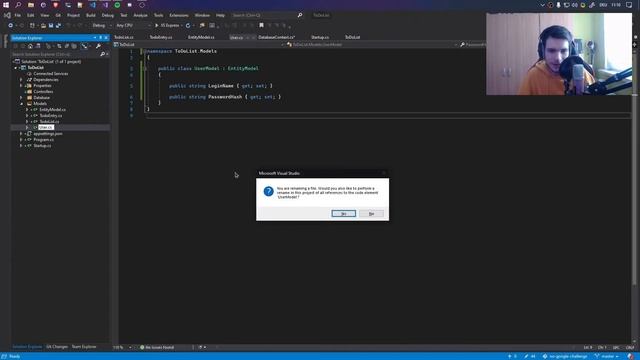The width and height of the screenshot is (640, 360).
Task: Open the Edit menu
Action: tap(31, 15)
